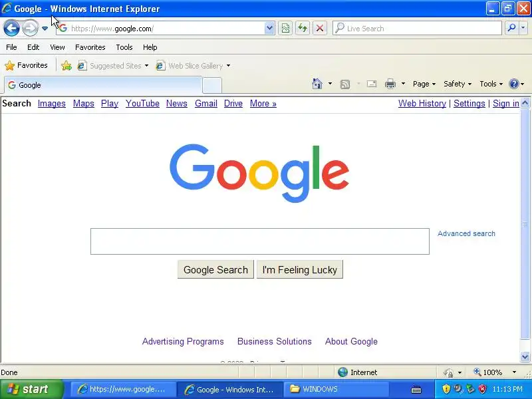This screenshot has height=399, width=532.
Task: Open the YouTube link
Action: coord(142,104)
